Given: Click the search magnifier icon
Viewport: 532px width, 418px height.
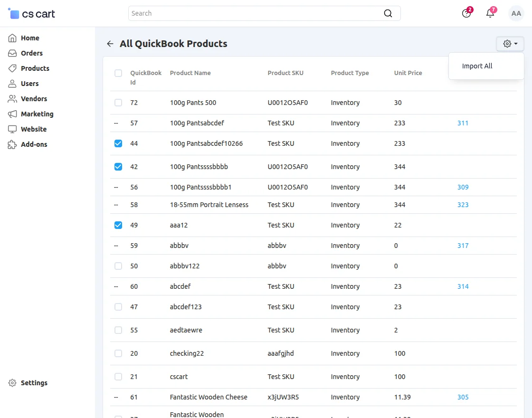Looking at the screenshot, I should tap(388, 13).
